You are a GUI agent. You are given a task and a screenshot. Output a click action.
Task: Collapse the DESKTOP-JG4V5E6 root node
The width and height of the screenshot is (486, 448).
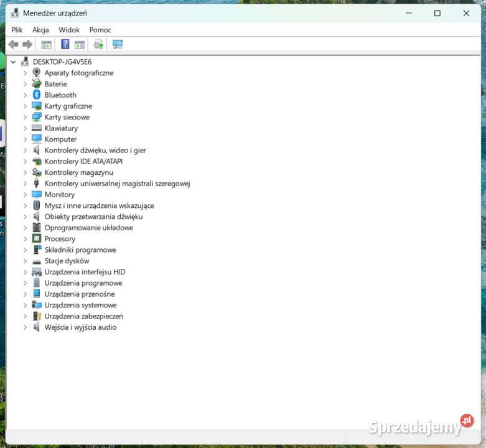pos(13,62)
